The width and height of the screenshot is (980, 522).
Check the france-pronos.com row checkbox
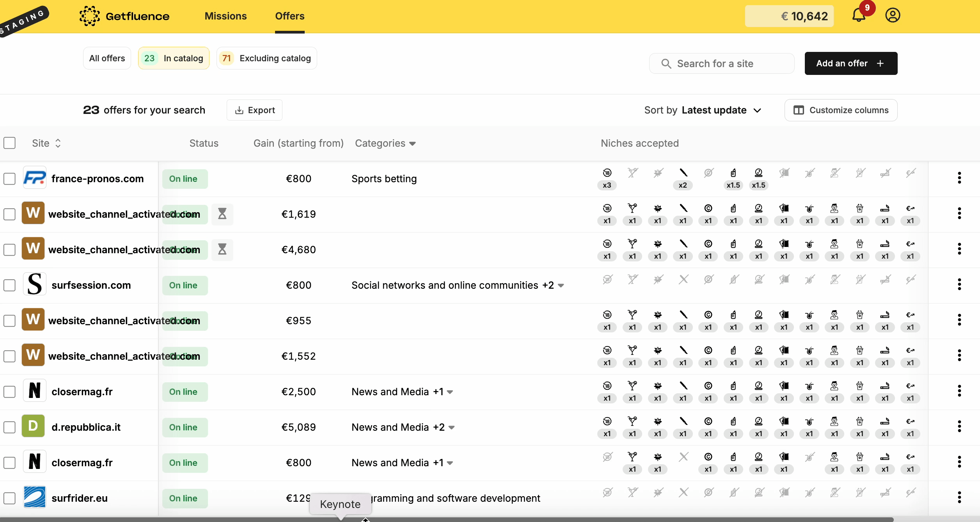(9, 179)
